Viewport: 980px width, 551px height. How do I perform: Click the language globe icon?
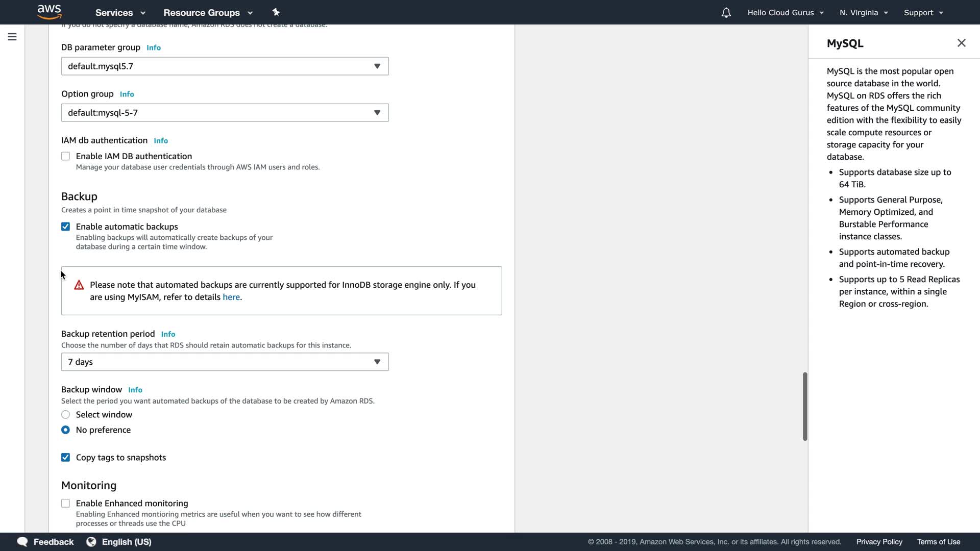[91, 541]
